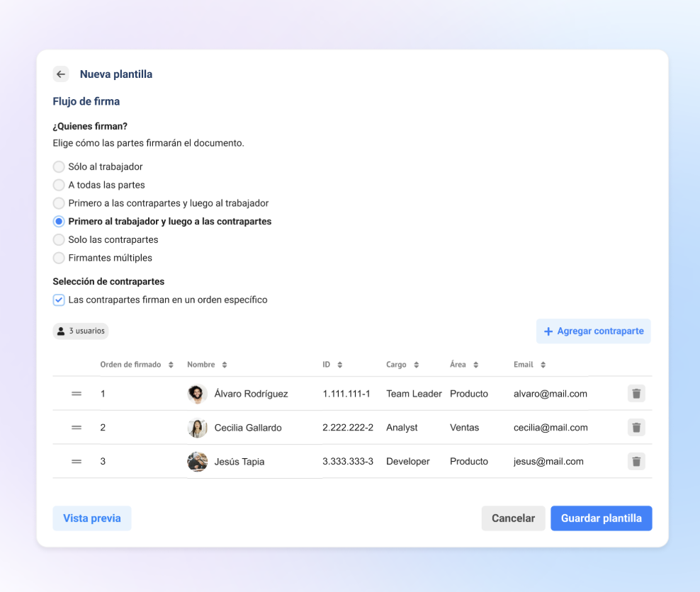This screenshot has width=700, height=592.
Task: Uncheck 'Las contrapartes firman en un orden específico'
Action: tap(59, 300)
